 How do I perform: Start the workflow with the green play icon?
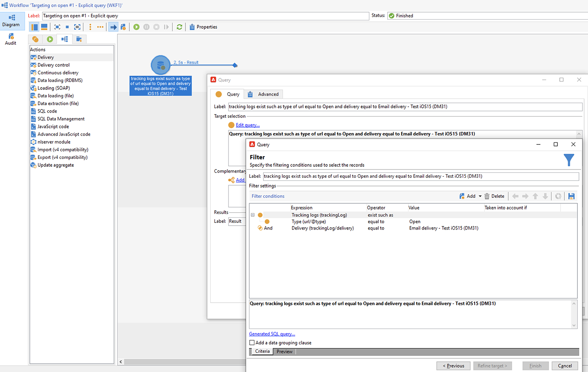pyautogui.click(x=136, y=27)
